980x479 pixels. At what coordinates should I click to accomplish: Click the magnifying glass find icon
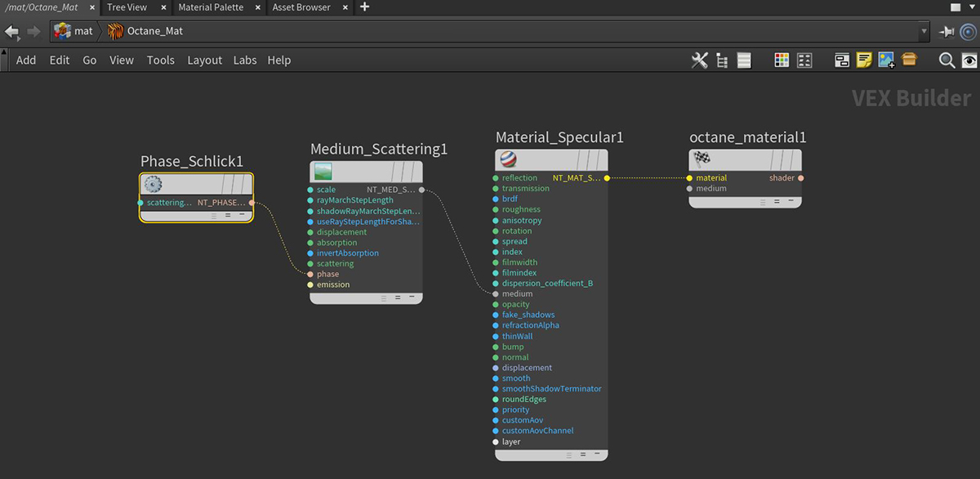(947, 60)
